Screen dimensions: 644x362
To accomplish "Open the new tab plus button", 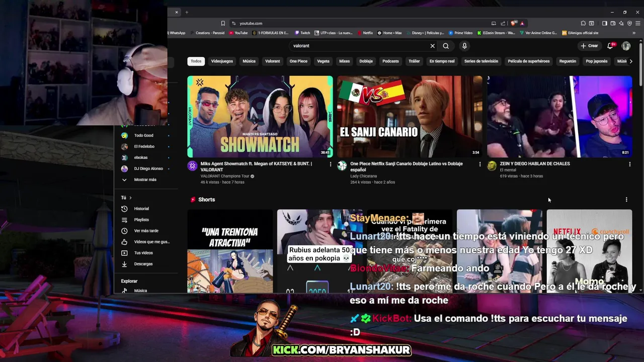I will click(187, 12).
